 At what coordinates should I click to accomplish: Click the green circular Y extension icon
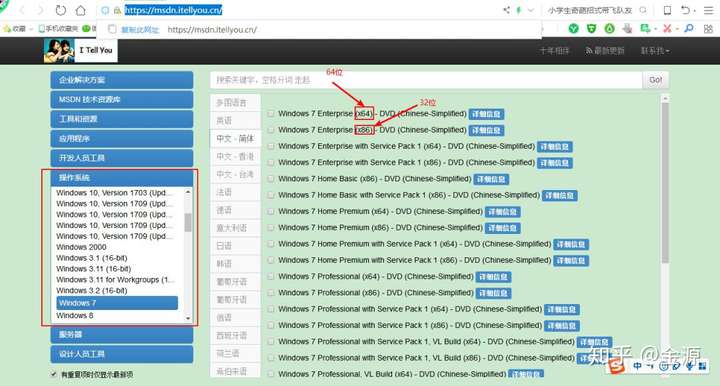pos(574,28)
